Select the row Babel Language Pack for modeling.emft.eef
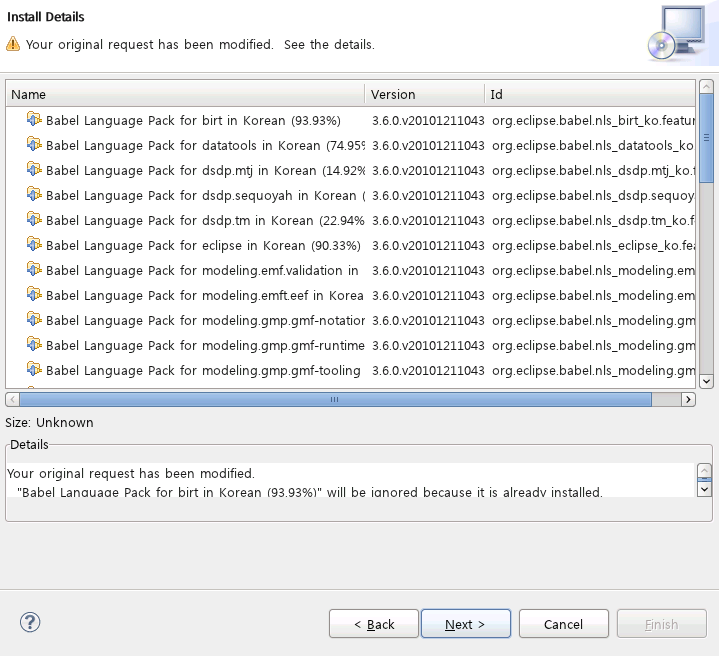This screenshot has height=656, width=719. [351, 295]
